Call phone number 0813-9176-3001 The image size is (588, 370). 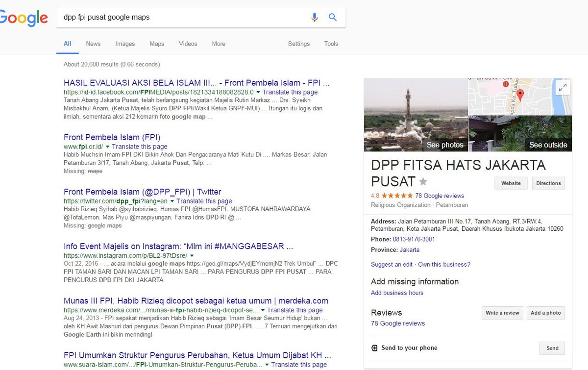coord(414,239)
